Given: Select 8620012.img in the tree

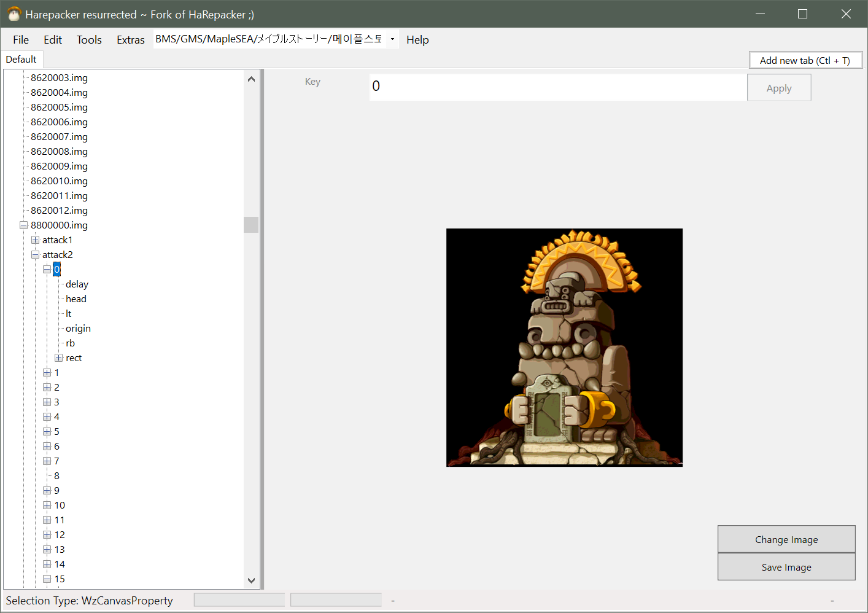Looking at the screenshot, I should pyautogui.click(x=59, y=211).
